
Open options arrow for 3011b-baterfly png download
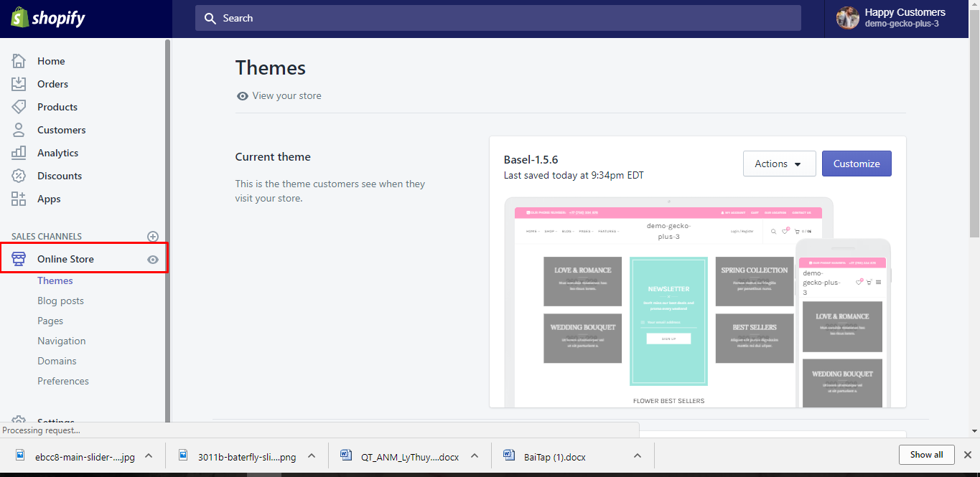(312, 455)
